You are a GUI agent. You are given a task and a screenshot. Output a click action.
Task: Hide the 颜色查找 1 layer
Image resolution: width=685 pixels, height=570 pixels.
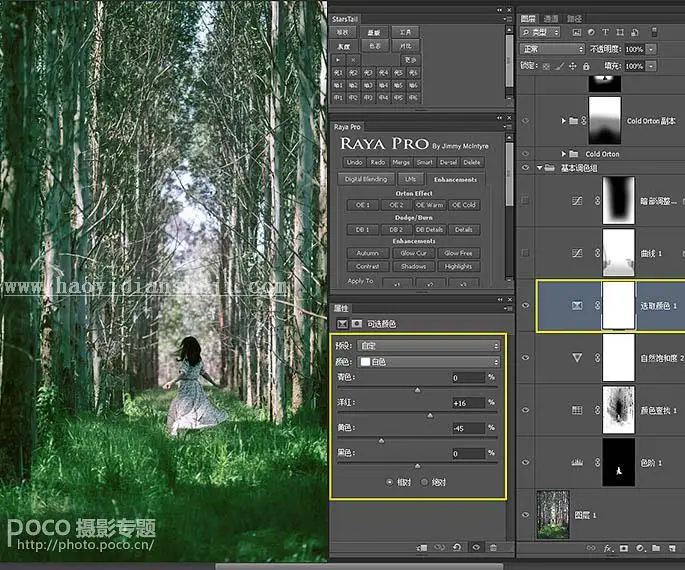pos(526,410)
